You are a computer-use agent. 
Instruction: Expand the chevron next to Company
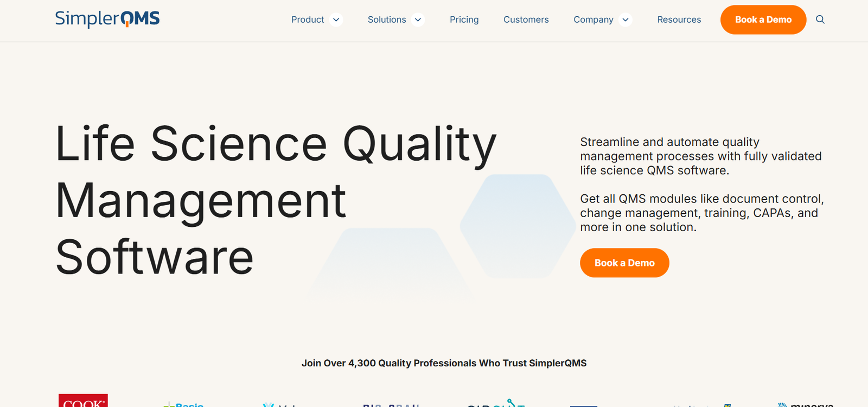point(626,20)
